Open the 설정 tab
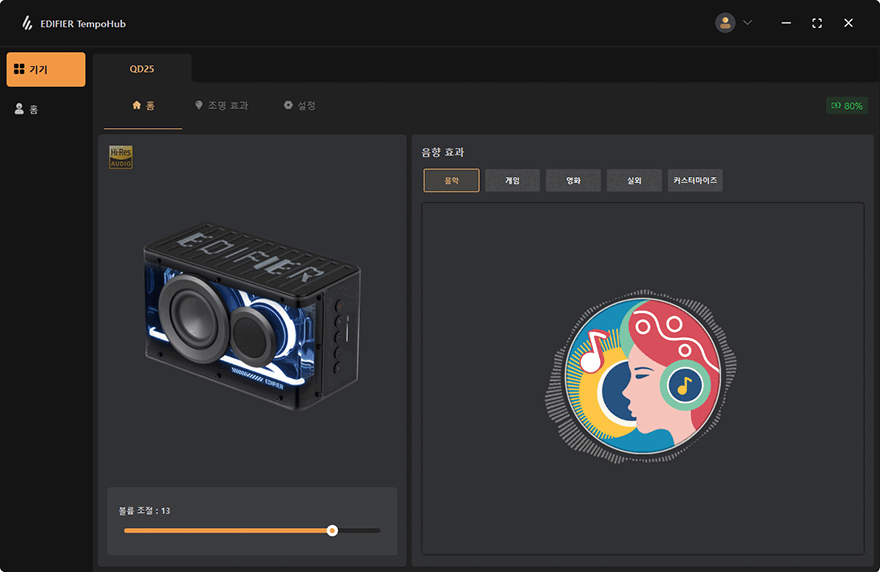880x572 pixels. click(299, 106)
